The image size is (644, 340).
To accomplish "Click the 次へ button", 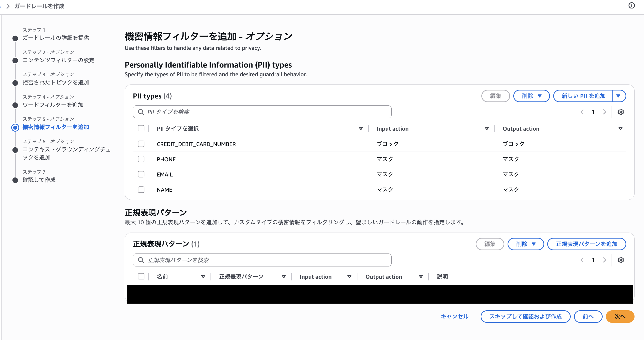I will point(620,317).
